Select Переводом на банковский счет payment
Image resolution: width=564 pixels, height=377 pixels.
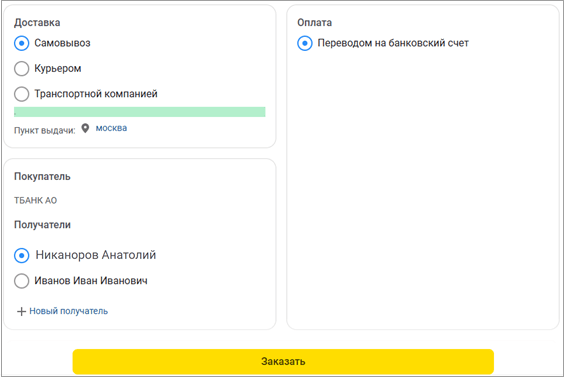(305, 43)
